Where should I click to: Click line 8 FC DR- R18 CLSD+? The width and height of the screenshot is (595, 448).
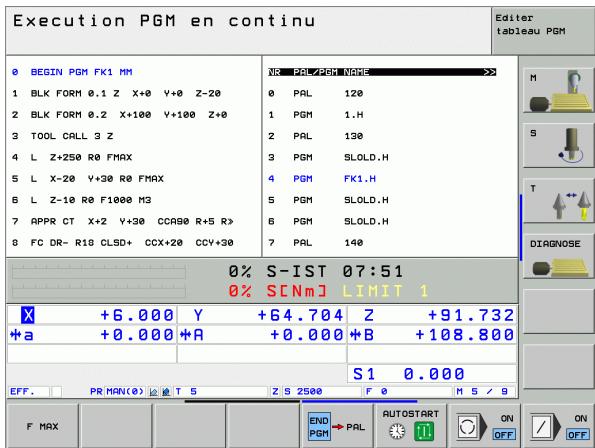pos(123,243)
